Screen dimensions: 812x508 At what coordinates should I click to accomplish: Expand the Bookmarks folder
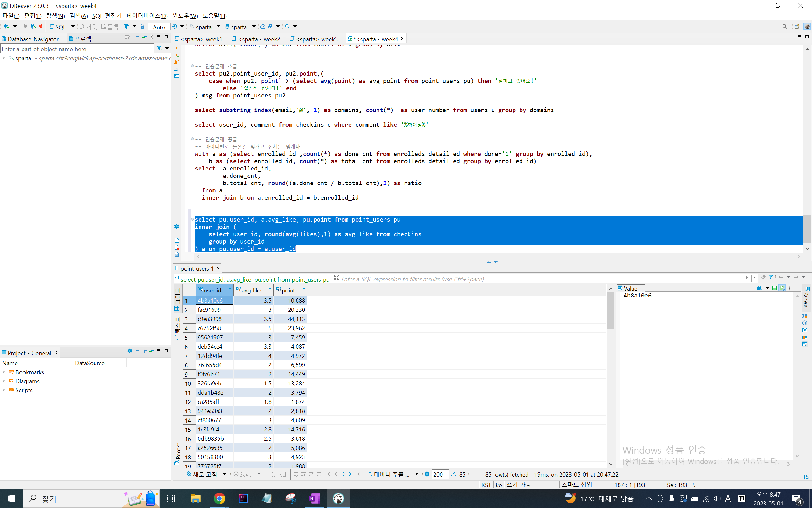(4, 372)
